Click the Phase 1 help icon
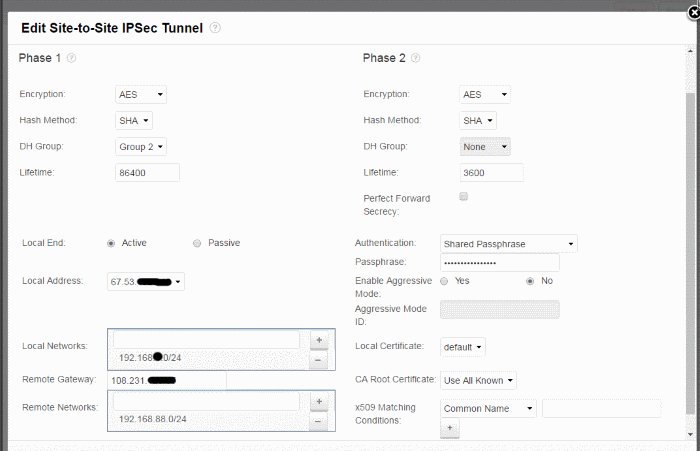The image size is (700, 451). coord(71,58)
